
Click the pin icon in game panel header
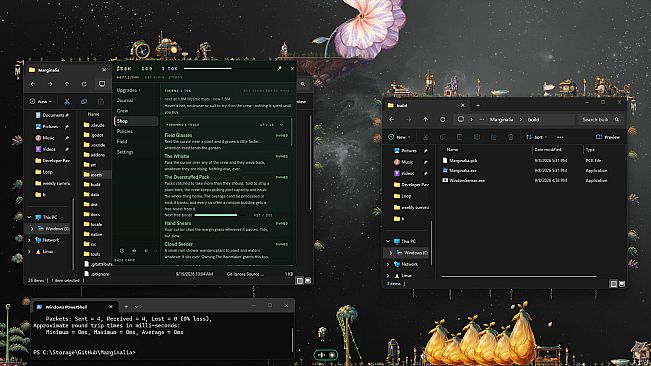coord(279,68)
